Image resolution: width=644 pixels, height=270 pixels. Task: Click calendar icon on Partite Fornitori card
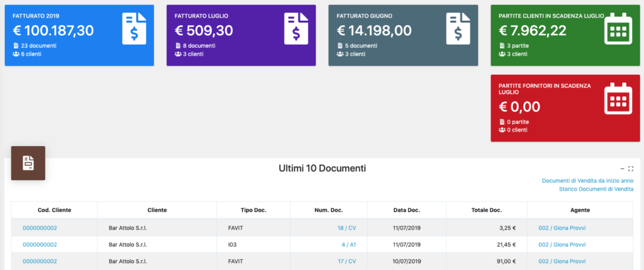point(618,99)
